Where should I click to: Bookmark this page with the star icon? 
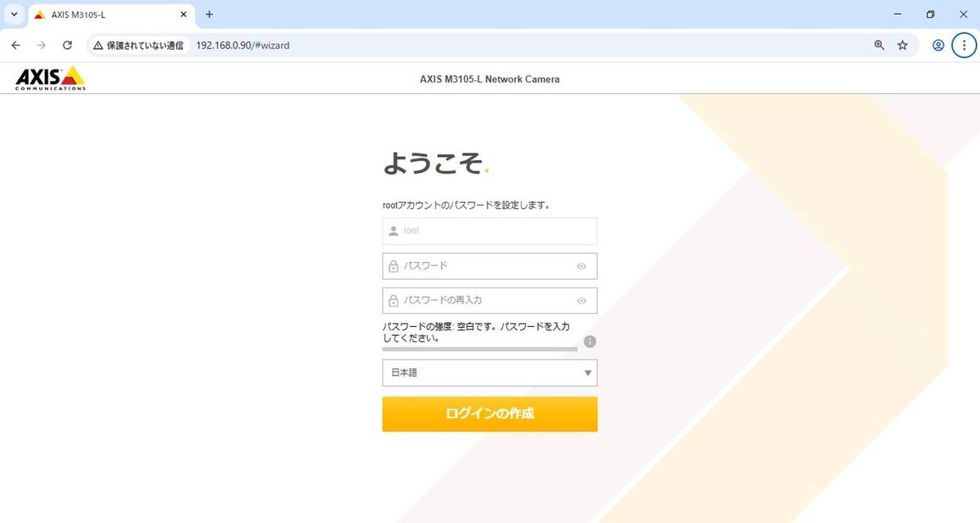point(902,46)
